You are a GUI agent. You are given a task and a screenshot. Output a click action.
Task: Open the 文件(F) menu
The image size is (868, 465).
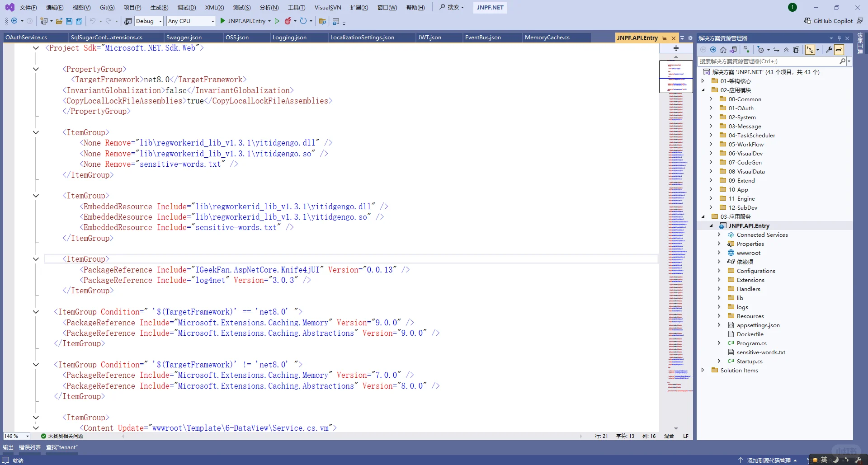[x=28, y=7]
